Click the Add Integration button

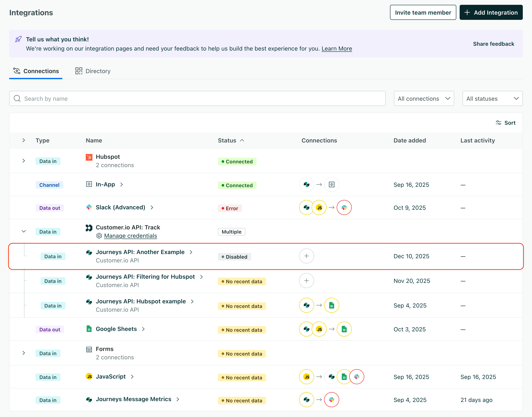491,12
